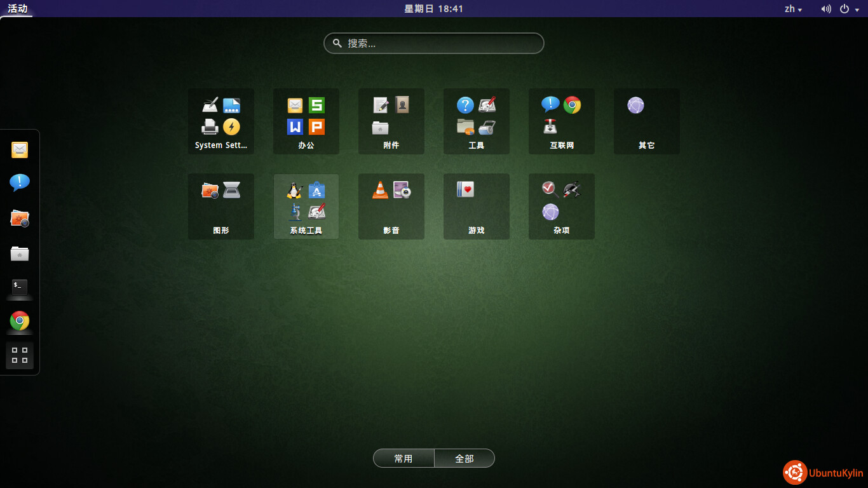This screenshot has height=488, width=868.
Task: Open the mail app in the dock
Action: point(20,150)
